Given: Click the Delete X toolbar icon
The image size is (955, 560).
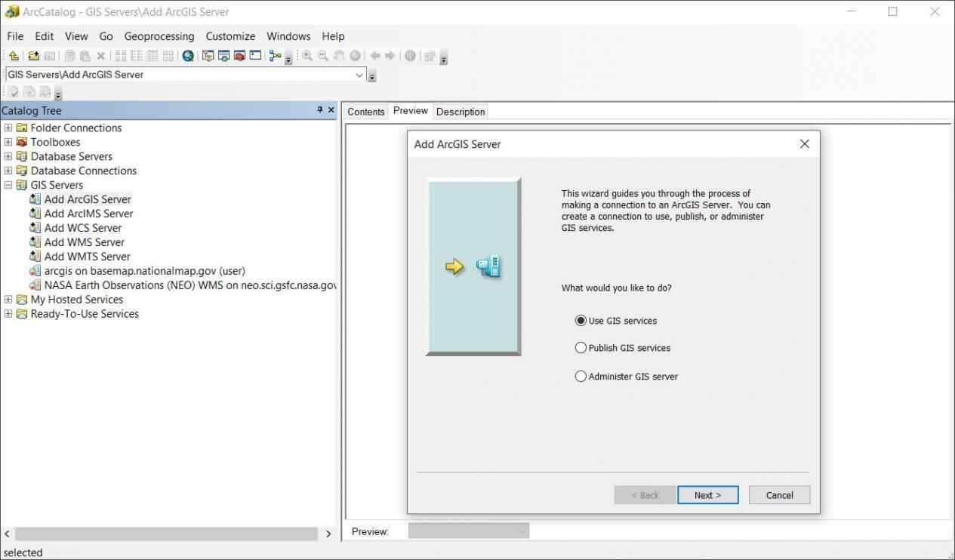Looking at the screenshot, I should (100, 56).
